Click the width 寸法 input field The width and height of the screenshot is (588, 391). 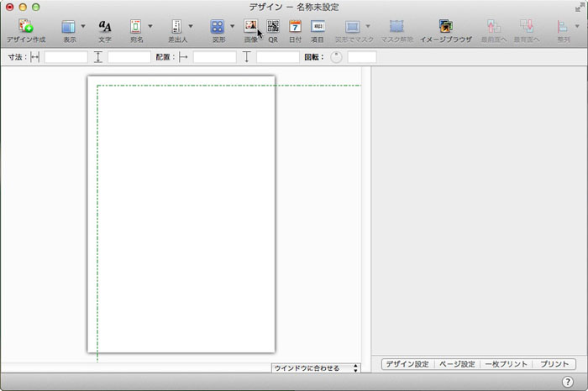point(66,57)
